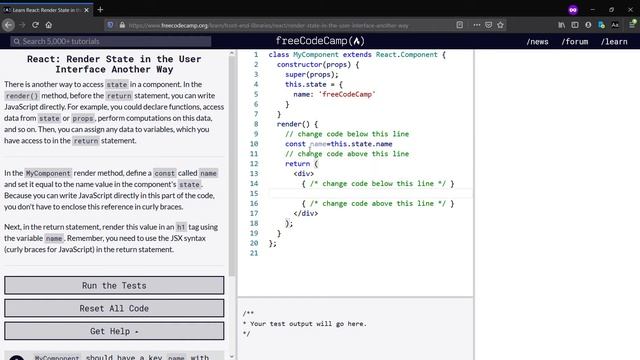Image resolution: width=640 pixels, height=360 pixels.
Task: Open the Get Help dropdown
Action: tap(114, 331)
